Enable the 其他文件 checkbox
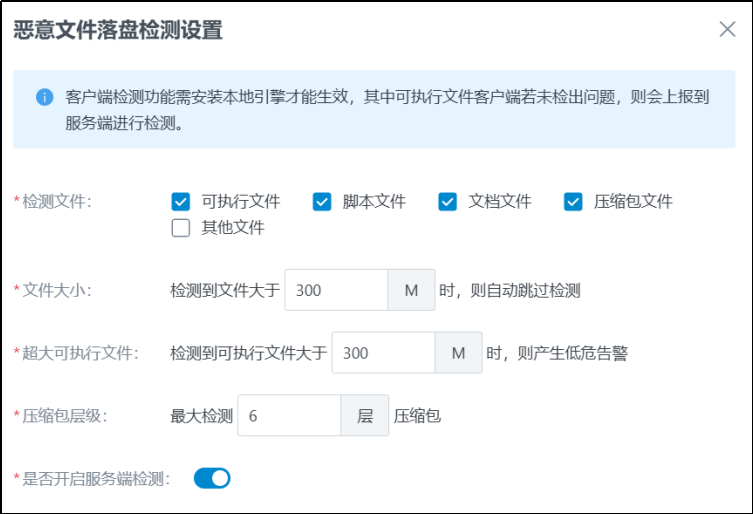The height and width of the screenshot is (514, 753). (181, 228)
